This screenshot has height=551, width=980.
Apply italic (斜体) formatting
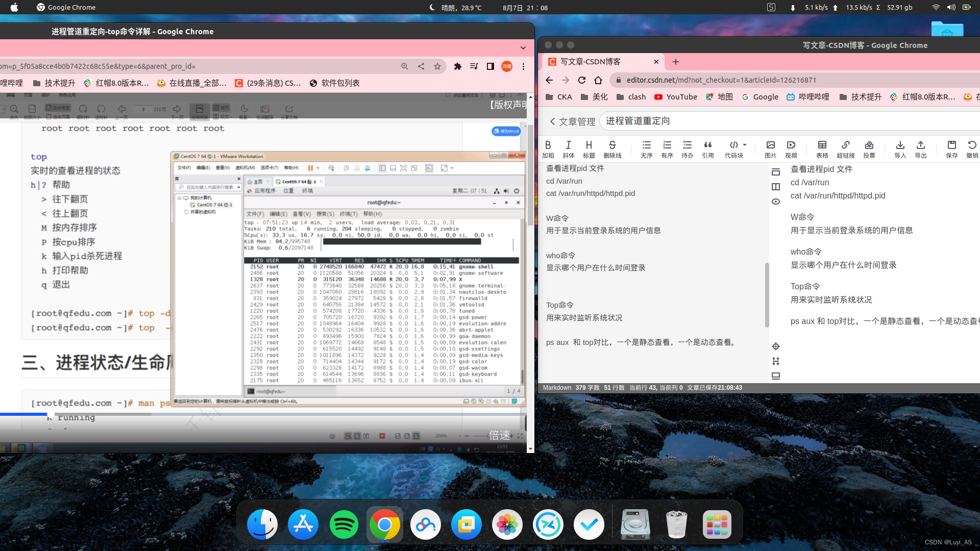click(x=569, y=149)
